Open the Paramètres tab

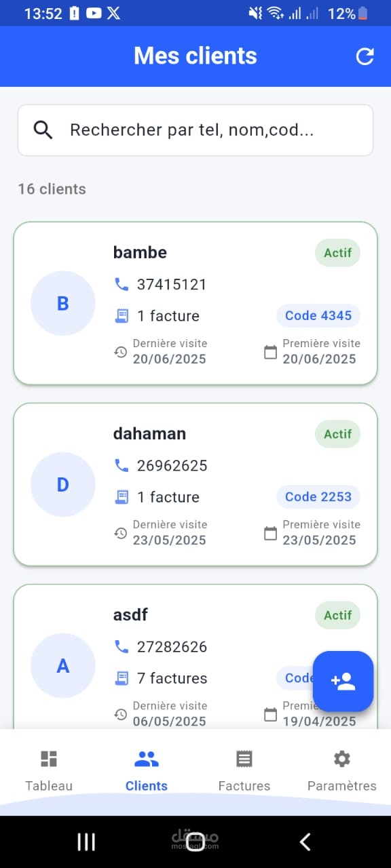[x=342, y=771]
